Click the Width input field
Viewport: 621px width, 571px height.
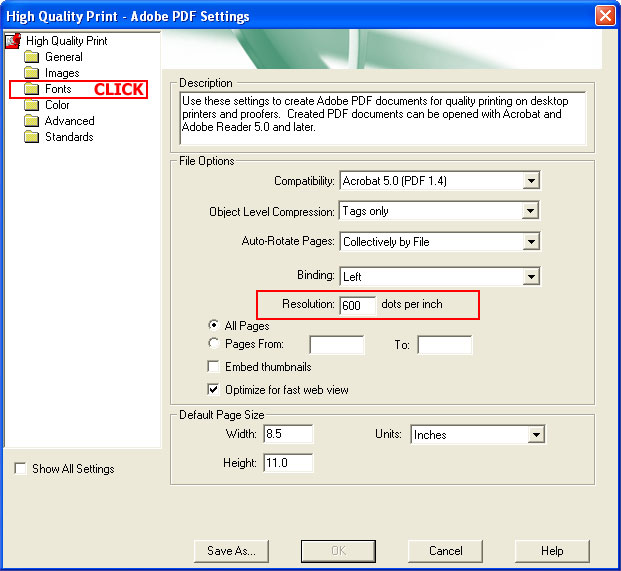pos(288,435)
